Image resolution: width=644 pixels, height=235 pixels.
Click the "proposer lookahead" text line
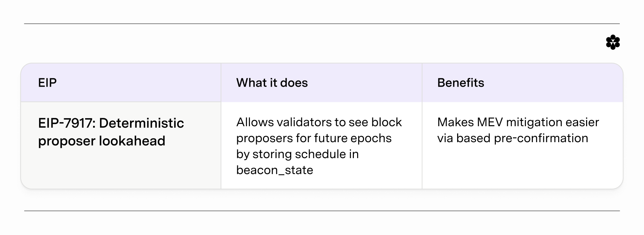[x=101, y=141]
